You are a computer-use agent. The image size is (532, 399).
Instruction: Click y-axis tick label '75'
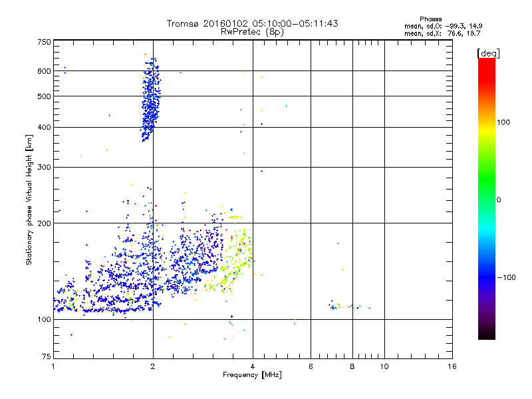click(x=47, y=356)
